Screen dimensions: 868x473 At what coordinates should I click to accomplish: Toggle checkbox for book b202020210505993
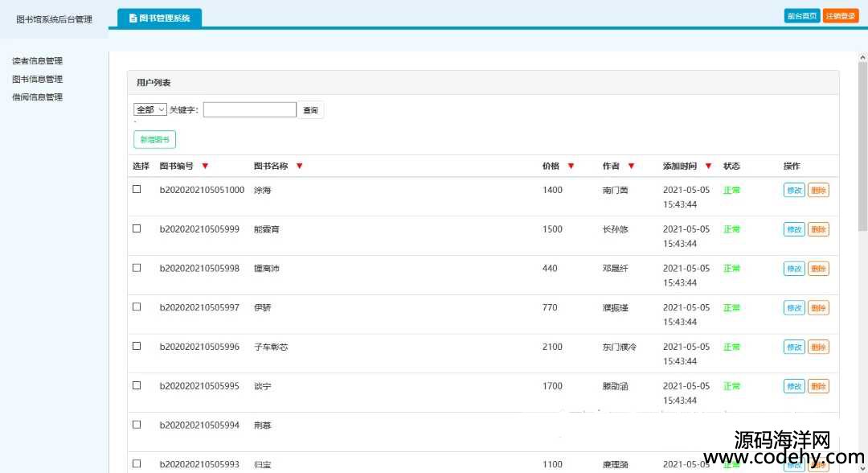pos(137,464)
